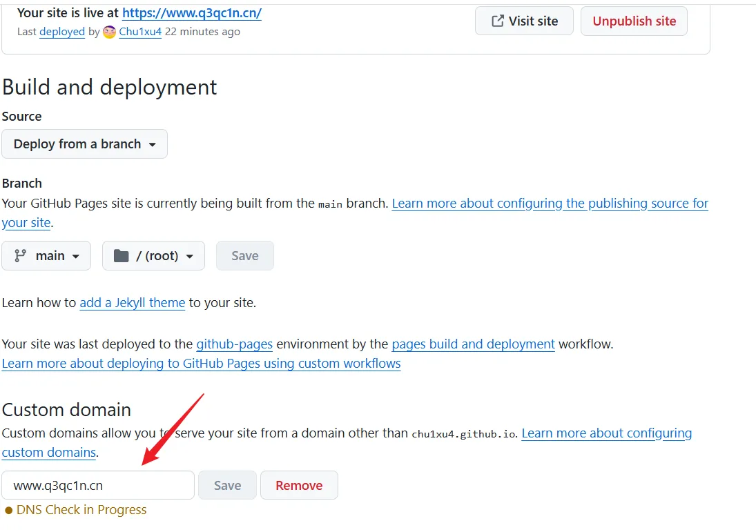Click Chu1xu4's avatar image
756x532 pixels.
click(109, 32)
